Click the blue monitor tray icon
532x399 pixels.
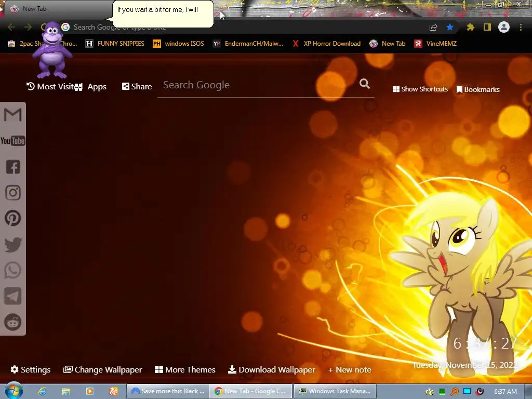pos(467,392)
